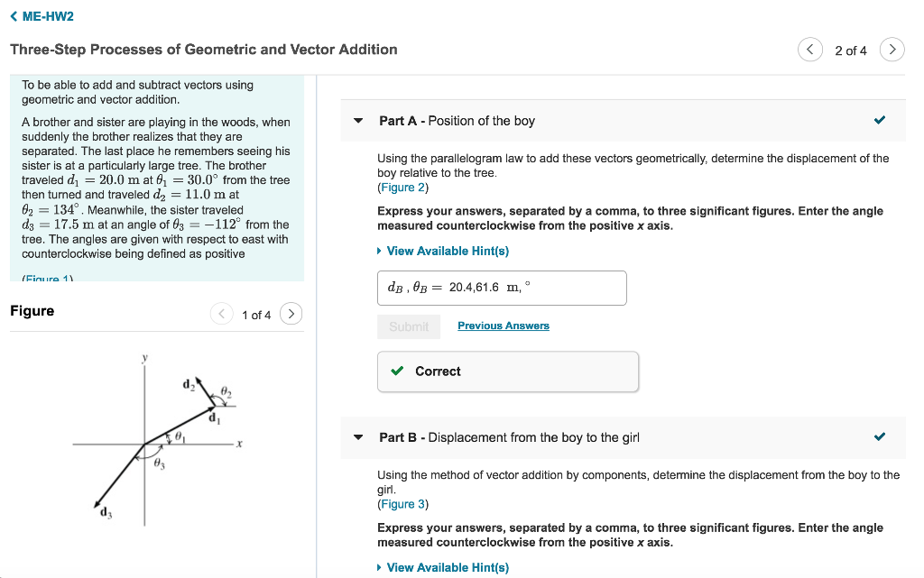Go to next problem with right pagination arrow
The image size is (924, 578).
892,50
